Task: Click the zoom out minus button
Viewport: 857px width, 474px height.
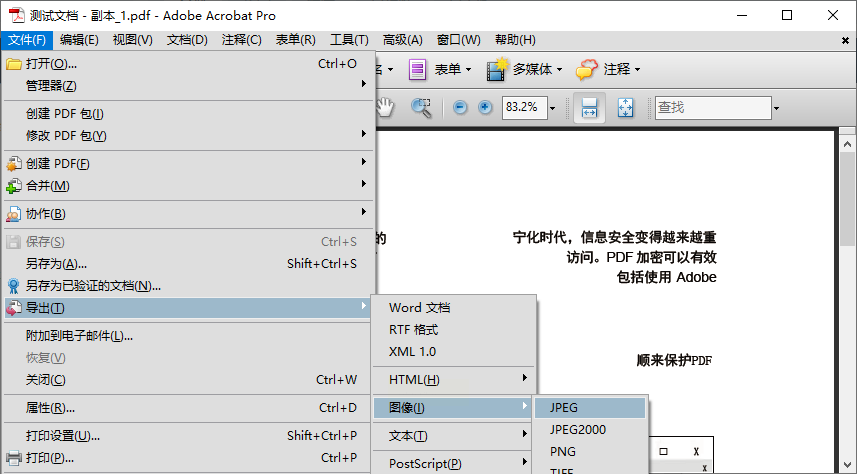Action: pos(460,107)
